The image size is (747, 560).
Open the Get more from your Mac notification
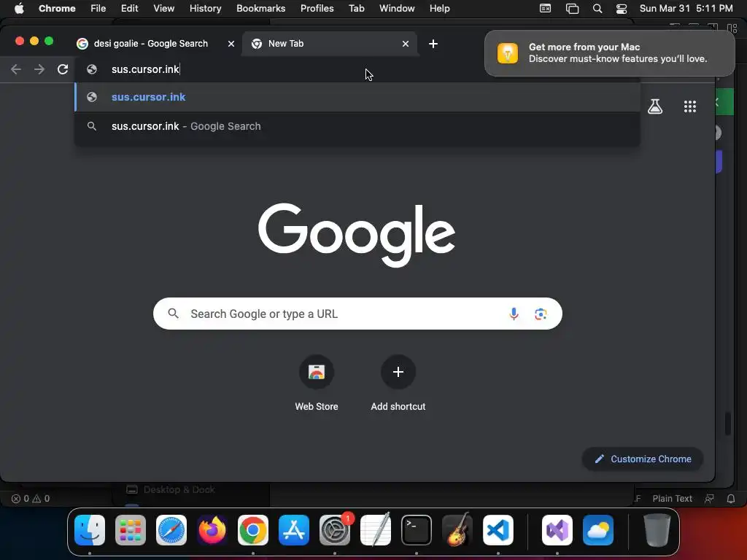pyautogui.click(x=609, y=52)
